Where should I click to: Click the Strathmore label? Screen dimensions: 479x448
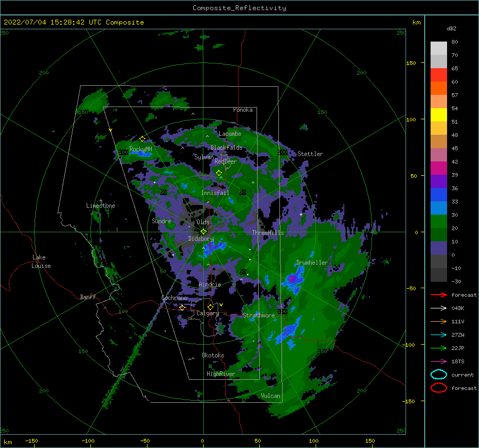[x=259, y=315]
